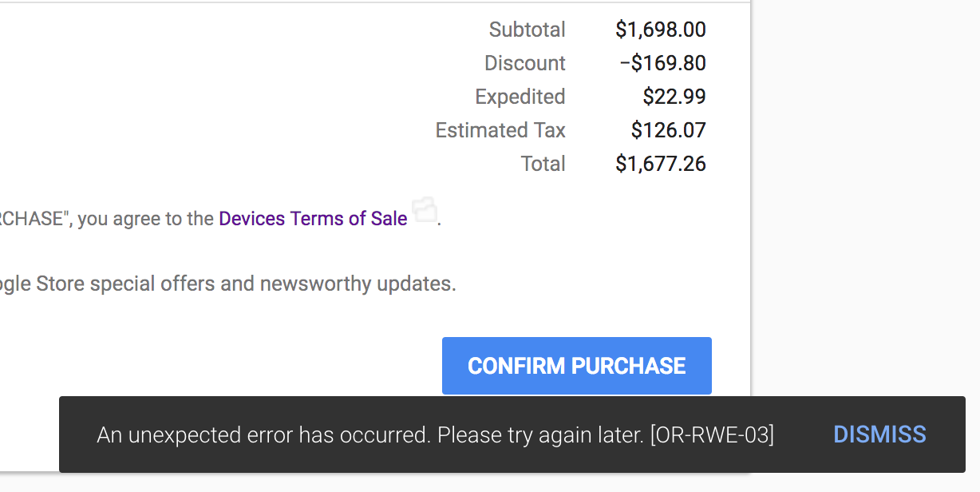The height and width of the screenshot is (492, 980).
Task: Dismiss the unexpected error notification
Action: click(879, 434)
